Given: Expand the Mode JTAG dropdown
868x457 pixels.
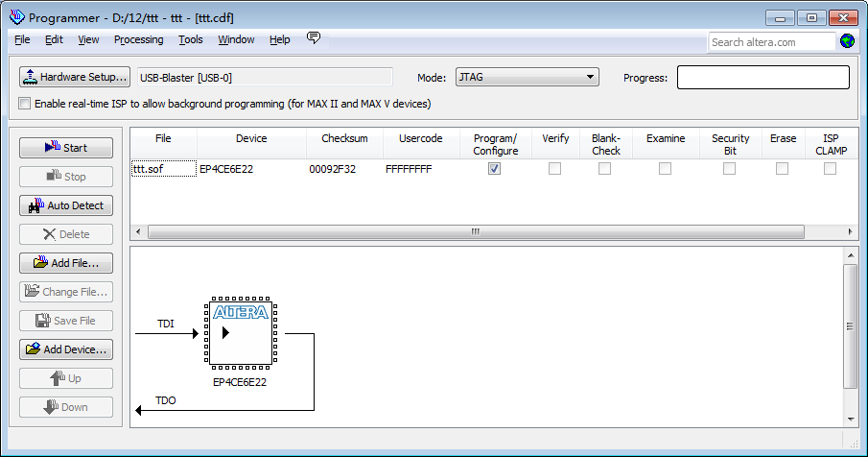Looking at the screenshot, I should tap(527, 77).
